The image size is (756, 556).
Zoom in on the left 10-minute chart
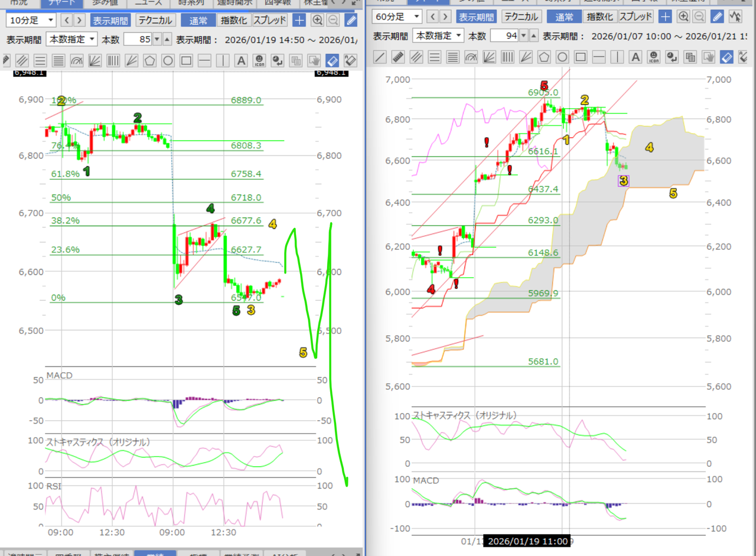pyautogui.click(x=317, y=21)
